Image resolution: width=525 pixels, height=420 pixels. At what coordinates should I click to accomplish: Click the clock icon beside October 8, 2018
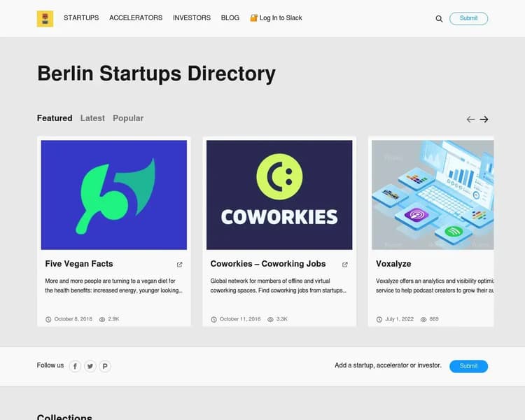click(x=48, y=319)
